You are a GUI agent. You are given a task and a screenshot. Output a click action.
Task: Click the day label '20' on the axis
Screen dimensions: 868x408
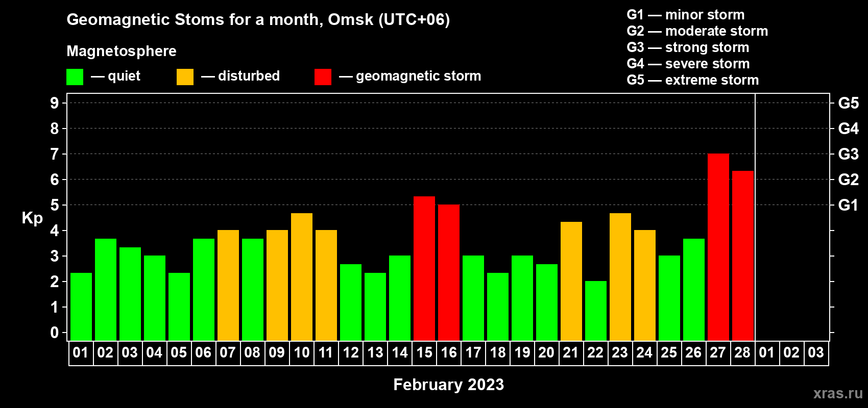click(x=546, y=352)
